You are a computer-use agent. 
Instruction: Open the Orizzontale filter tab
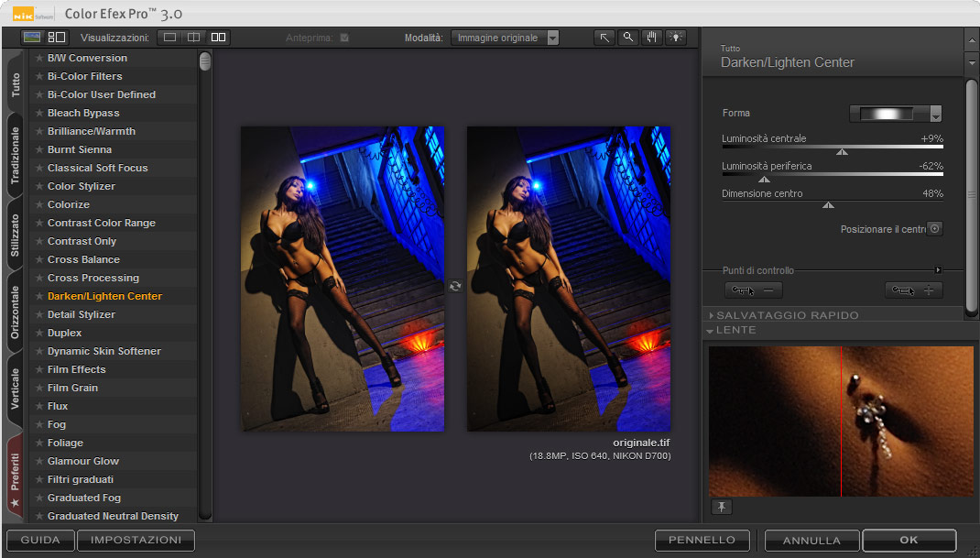tap(15, 312)
